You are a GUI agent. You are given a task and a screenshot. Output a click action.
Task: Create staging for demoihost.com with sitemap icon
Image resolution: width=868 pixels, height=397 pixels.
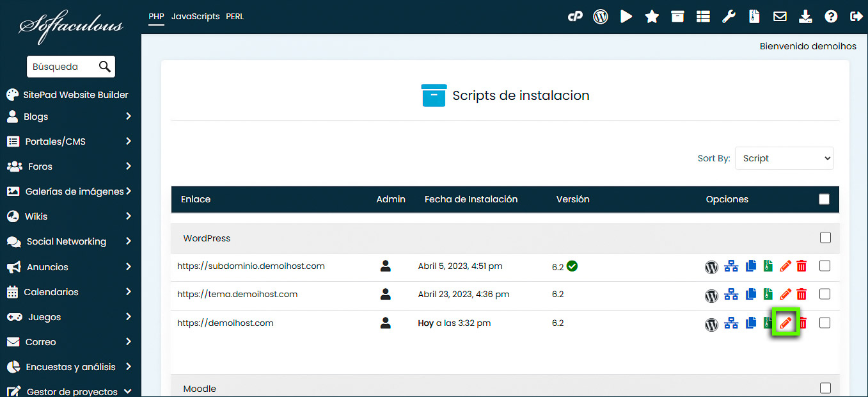[x=730, y=323]
